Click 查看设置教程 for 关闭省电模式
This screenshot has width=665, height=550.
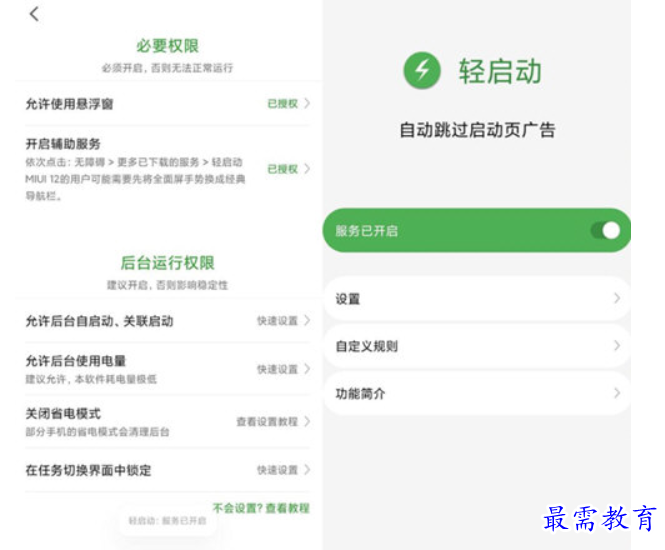tap(267, 422)
